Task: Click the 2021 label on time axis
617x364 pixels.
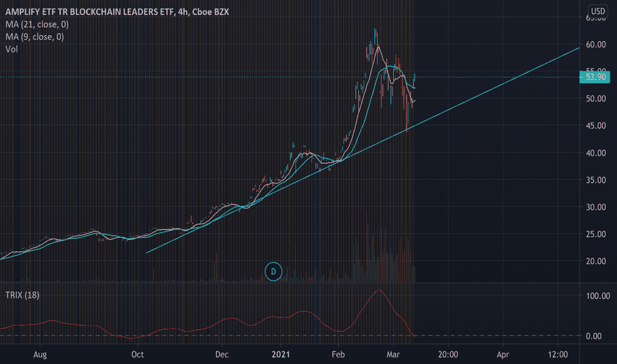Action: tap(281, 355)
